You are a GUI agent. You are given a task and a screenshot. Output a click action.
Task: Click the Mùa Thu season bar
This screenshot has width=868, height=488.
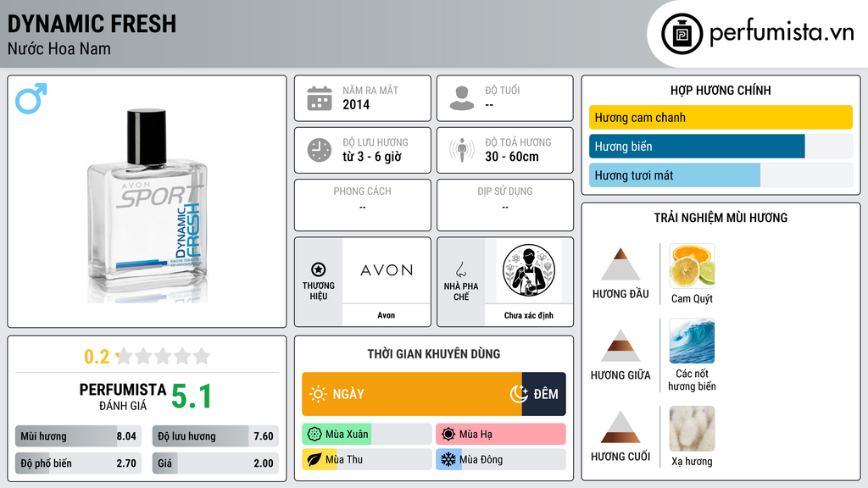click(x=367, y=459)
